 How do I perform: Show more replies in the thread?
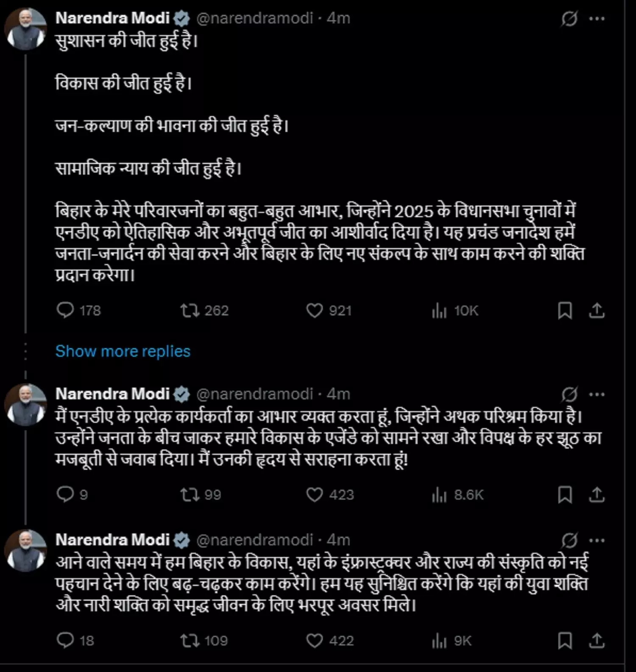point(123,351)
